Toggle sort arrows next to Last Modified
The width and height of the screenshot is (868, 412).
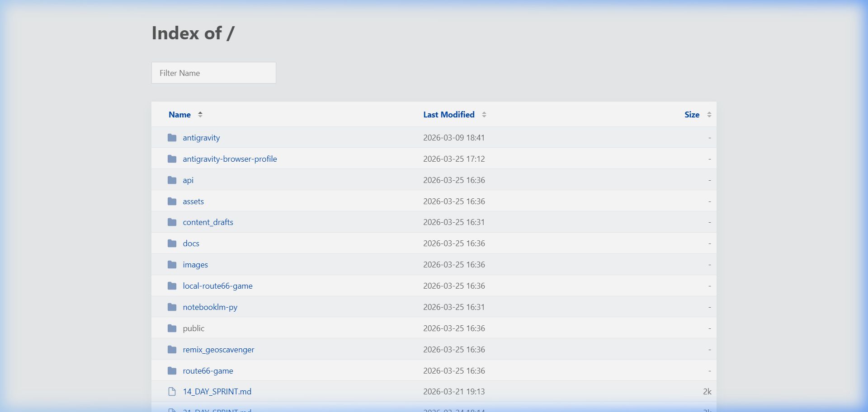tap(484, 115)
